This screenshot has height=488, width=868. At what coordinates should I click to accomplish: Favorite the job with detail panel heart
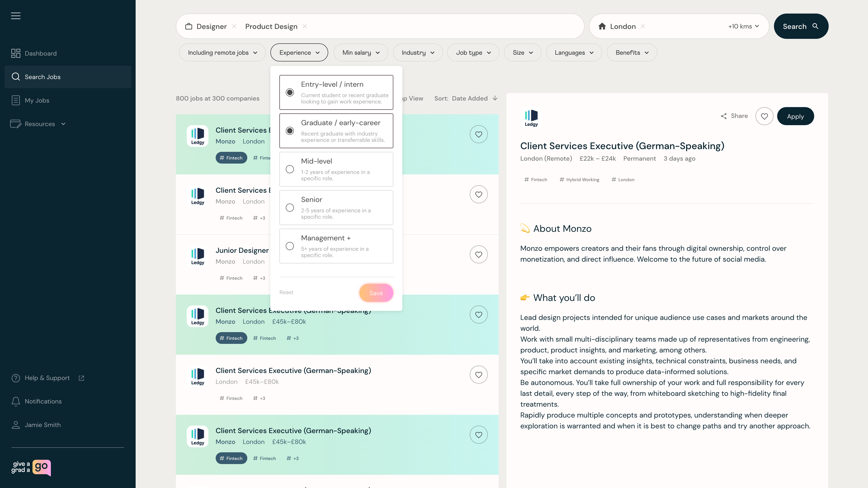click(x=764, y=116)
